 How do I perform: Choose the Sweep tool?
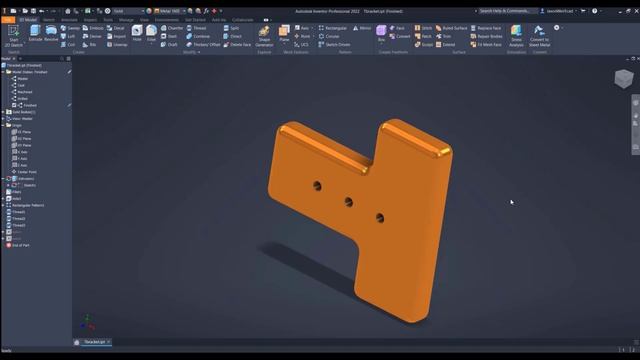[70, 28]
